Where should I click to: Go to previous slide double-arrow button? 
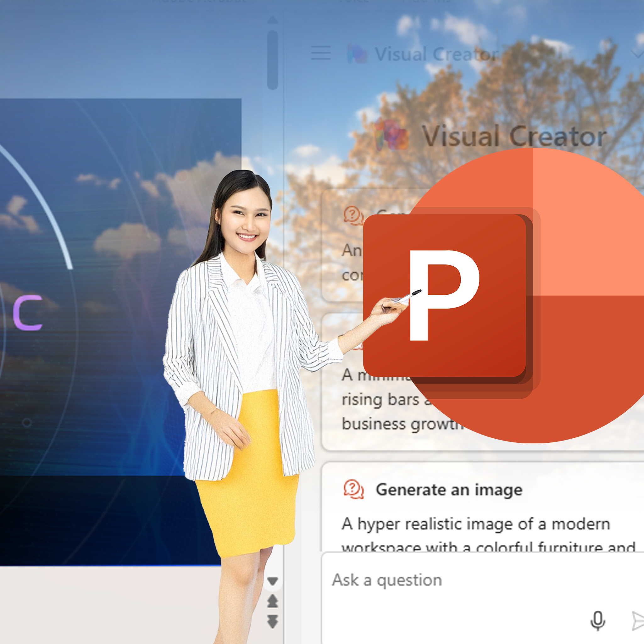[x=273, y=601]
